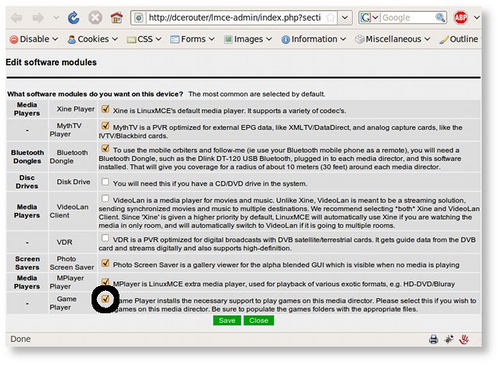Uncheck the MythTV Player checkbox
The image size is (500, 365).
click(105, 126)
